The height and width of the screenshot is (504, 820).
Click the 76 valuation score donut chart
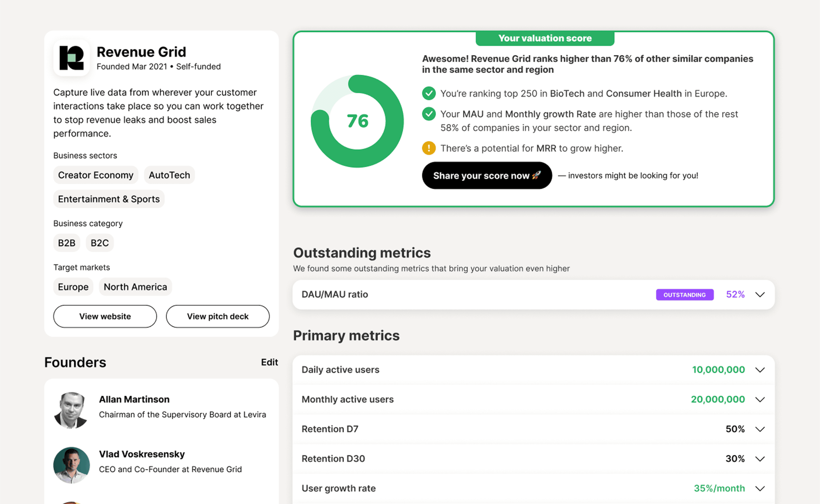tap(357, 121)
